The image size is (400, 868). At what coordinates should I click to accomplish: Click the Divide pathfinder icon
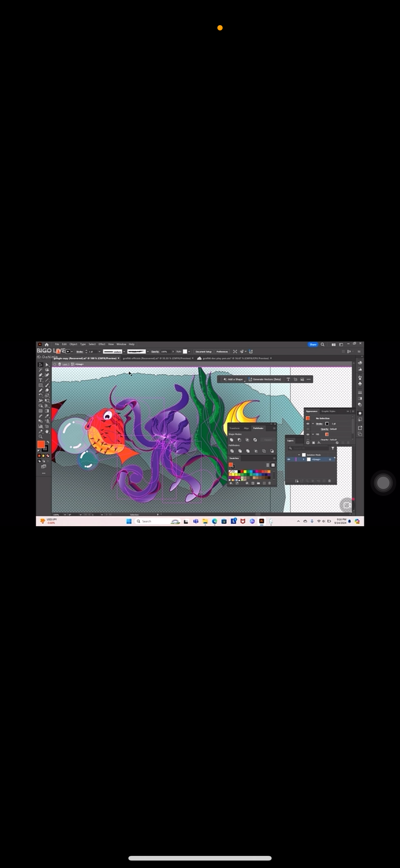click(232, 451)
